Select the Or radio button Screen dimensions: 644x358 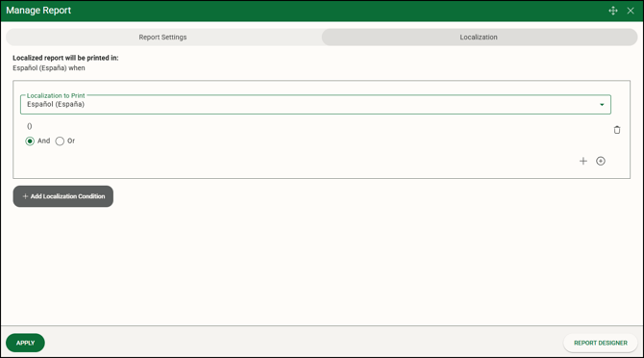click(x=60, y=141)
